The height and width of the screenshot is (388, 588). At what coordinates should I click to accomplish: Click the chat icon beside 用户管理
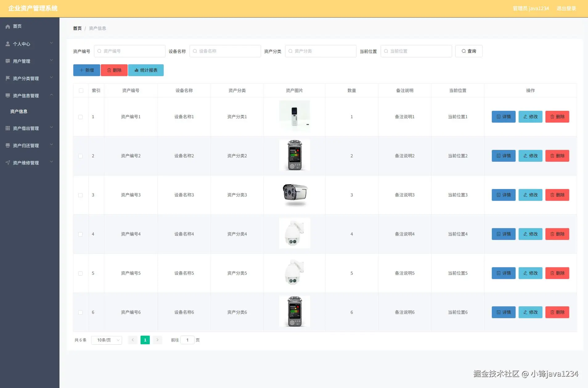8,61
